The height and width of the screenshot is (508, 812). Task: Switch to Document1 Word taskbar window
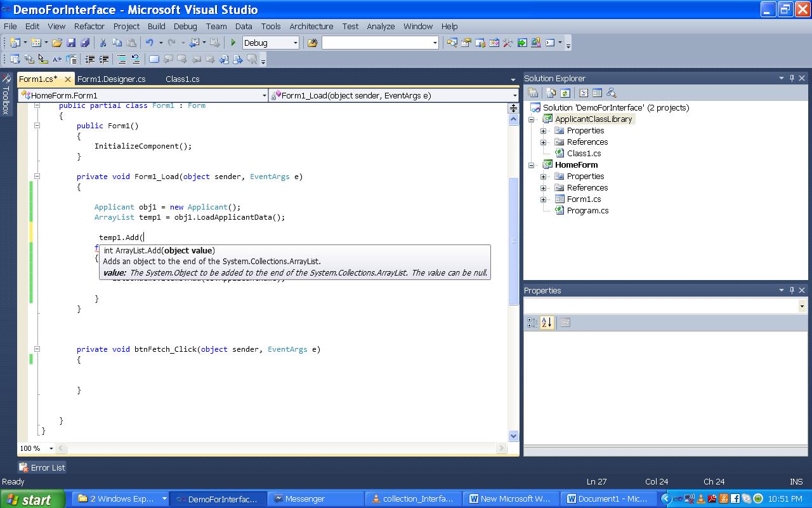point(608,499)
